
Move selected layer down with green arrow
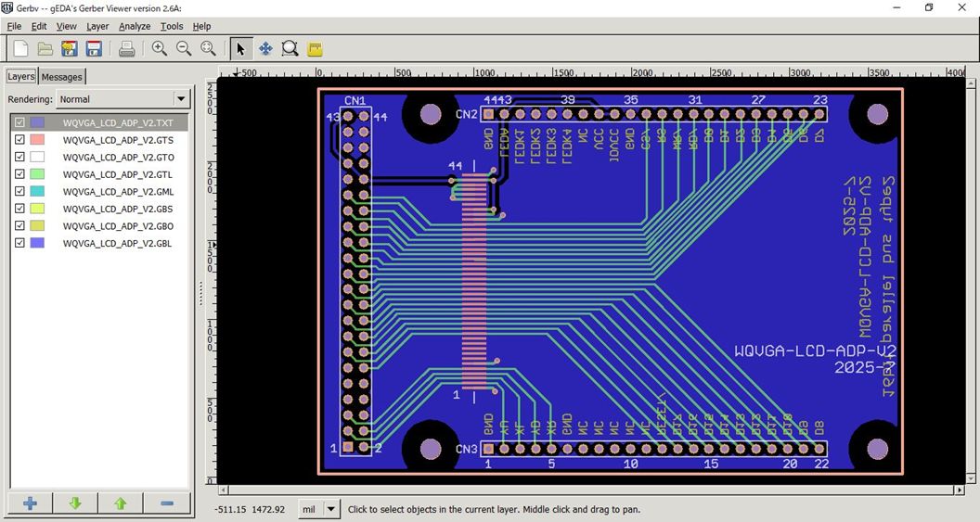[x=75, y=503]
